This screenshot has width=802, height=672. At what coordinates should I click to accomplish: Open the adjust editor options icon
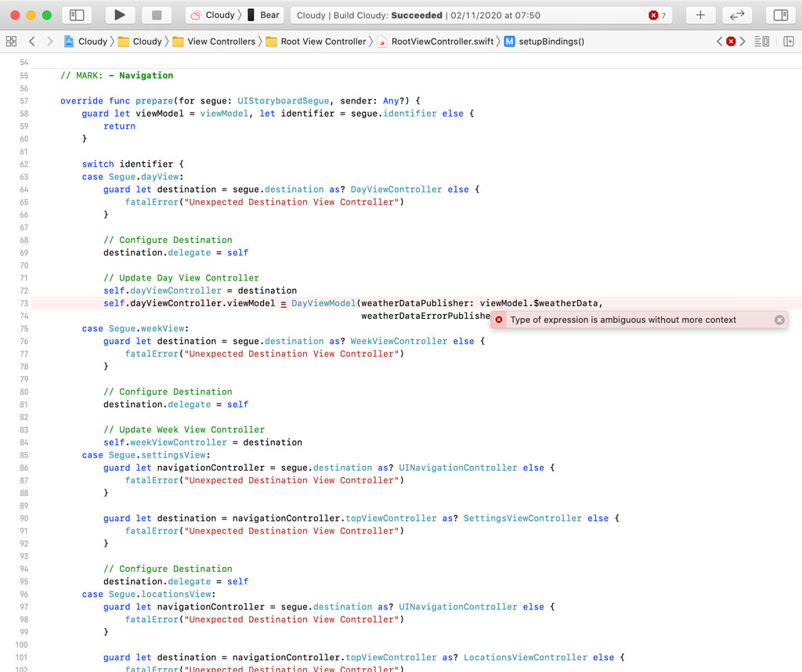(761, 42)
